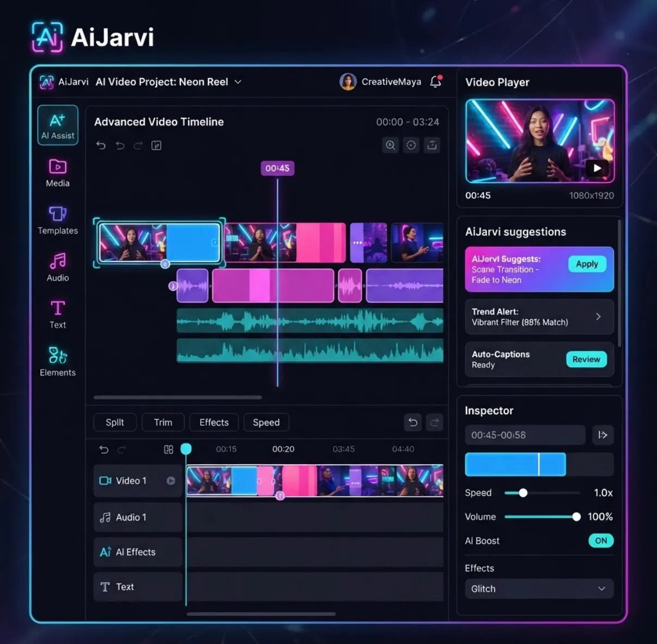Click the bottom track horizontal scrollbar
This screenshot has width=657, height=644.
[x=261, y=614]
